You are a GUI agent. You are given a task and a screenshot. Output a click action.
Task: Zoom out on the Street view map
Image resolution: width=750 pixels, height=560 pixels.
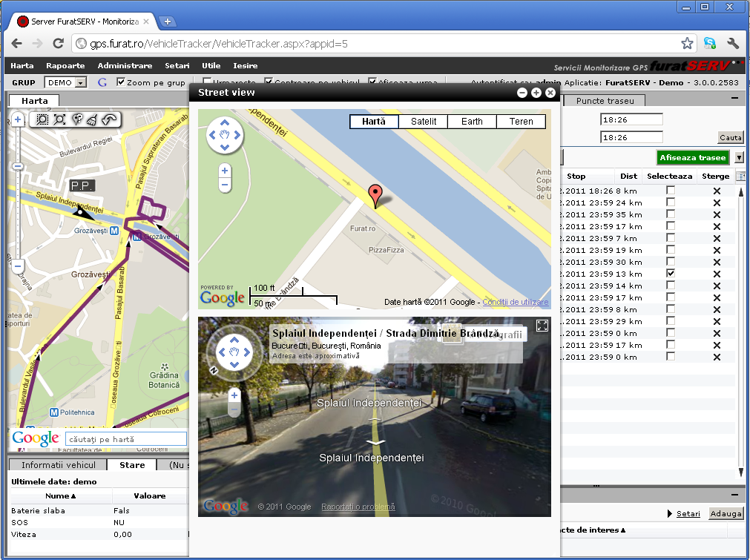point(225,185)
